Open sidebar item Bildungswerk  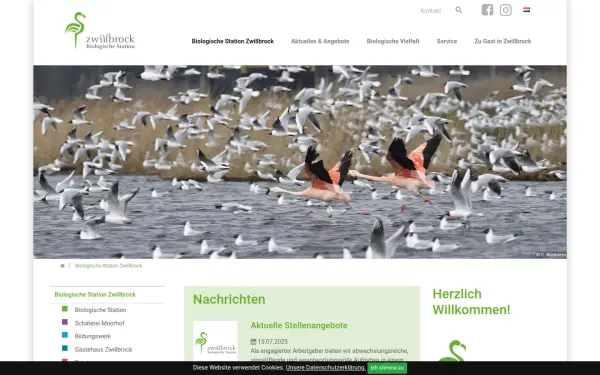tap(93, 336)
